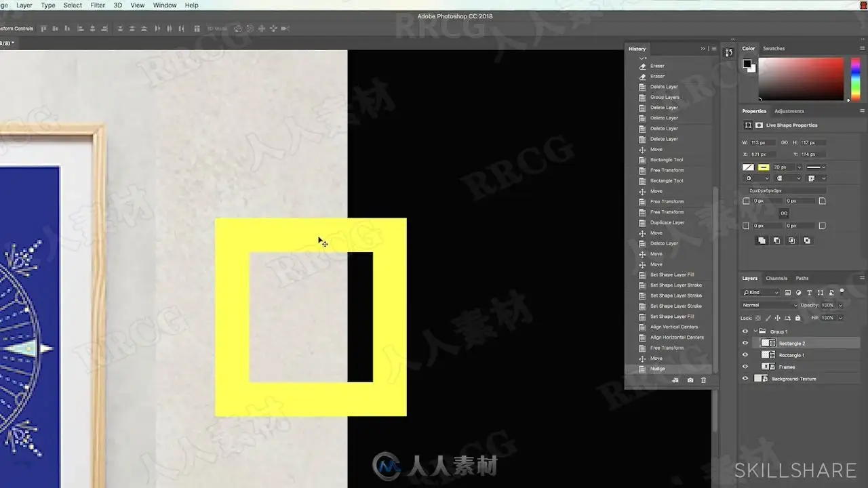Open the Filter menu
The height and width of the screenshot is (488, 868).
coord(98,5)
